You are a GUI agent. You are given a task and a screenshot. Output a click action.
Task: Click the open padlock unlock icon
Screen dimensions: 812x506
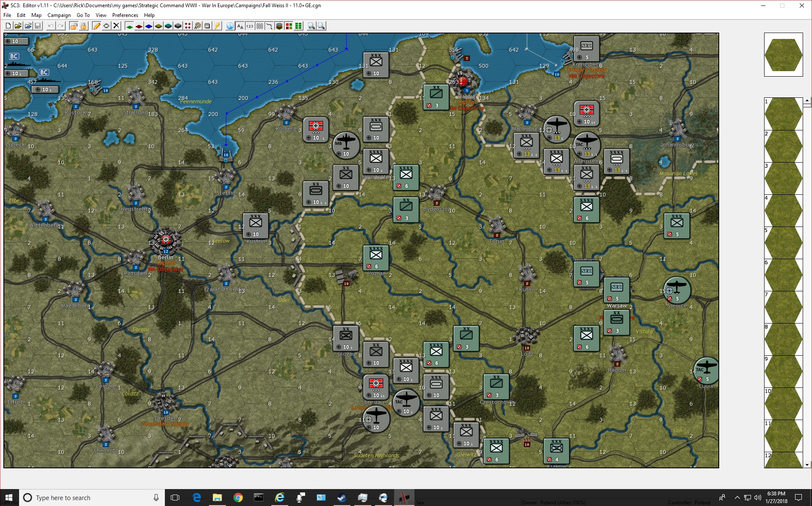(74, 26)
